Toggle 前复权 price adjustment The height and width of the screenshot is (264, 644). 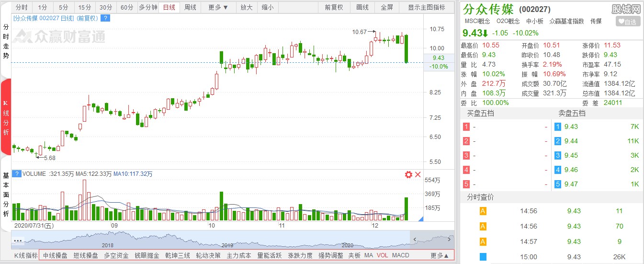click(334, 8)
